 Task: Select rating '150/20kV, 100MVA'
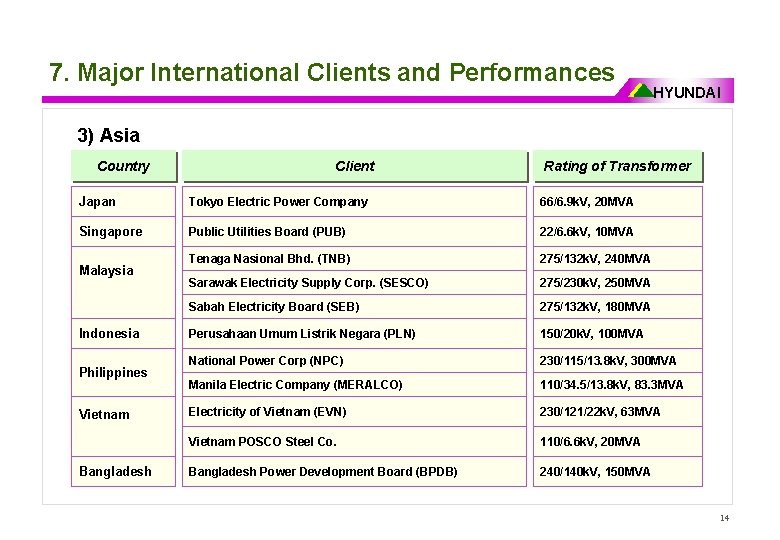[618, 334]
